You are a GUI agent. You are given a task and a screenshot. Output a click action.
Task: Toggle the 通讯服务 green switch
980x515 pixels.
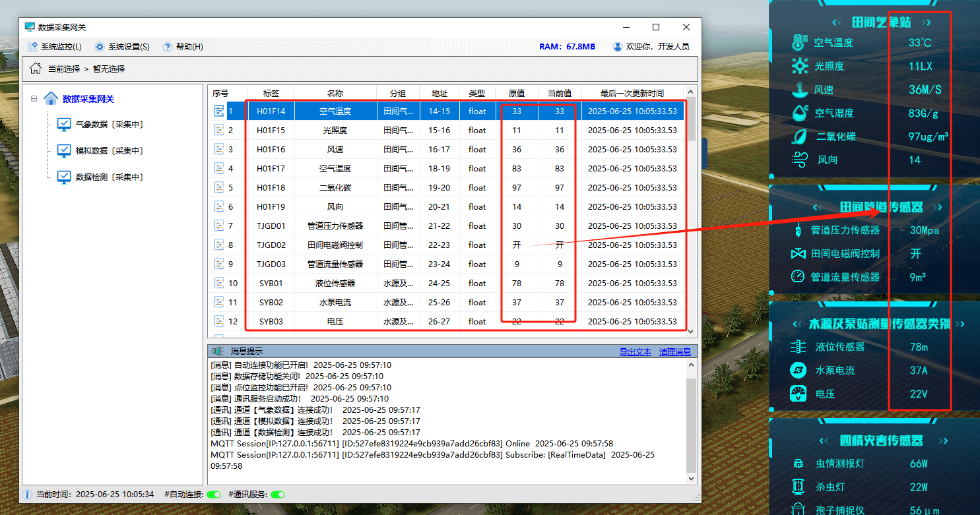(x=278, y=494)
